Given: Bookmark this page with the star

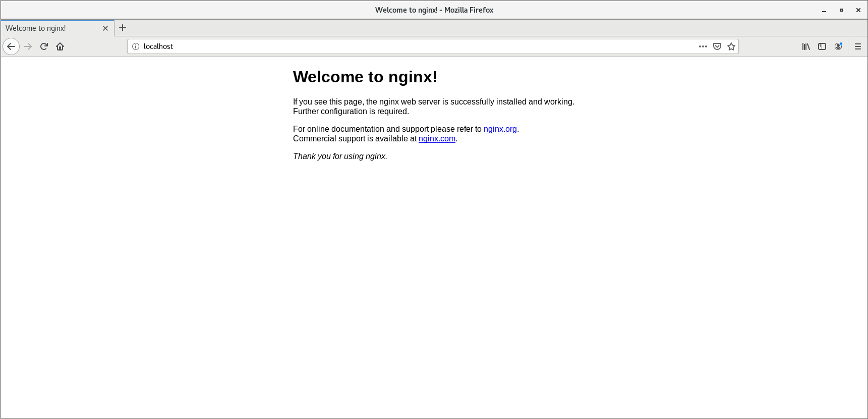Looking at the screenshot, I should [x=731, y=46].
